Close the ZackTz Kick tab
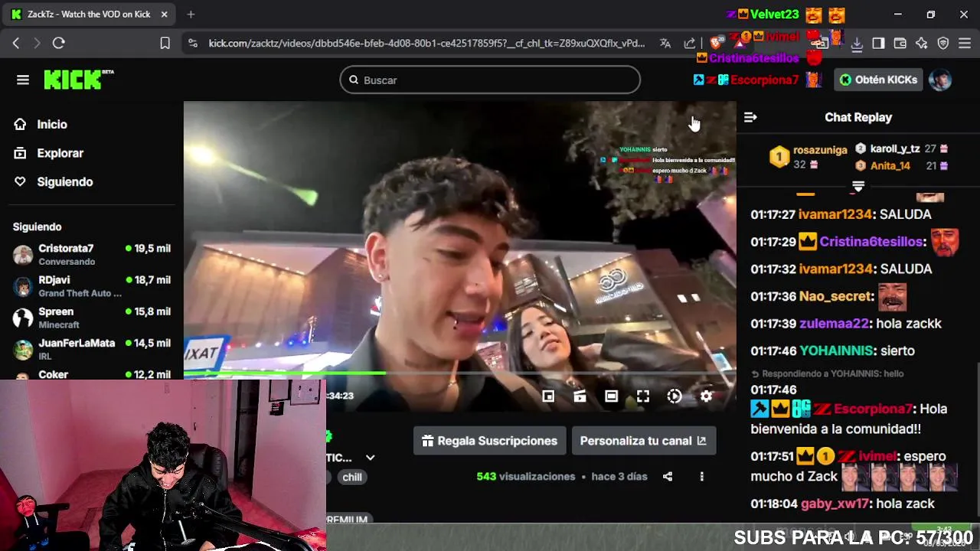Viewport: 980px width, 551px height. (164, 14)
